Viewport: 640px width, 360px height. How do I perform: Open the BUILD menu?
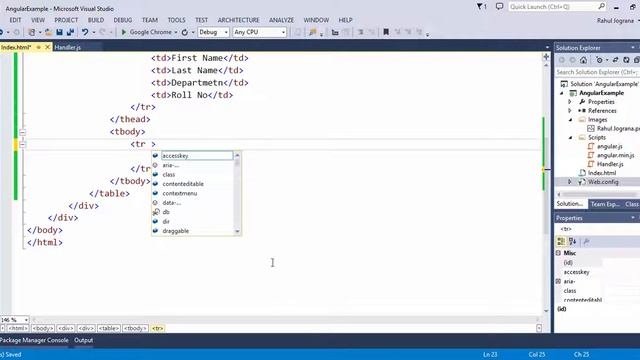coord(96,20)
